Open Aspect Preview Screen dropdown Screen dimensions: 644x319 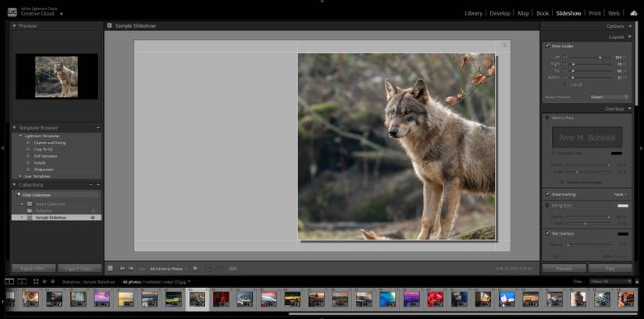pos(610,97)
